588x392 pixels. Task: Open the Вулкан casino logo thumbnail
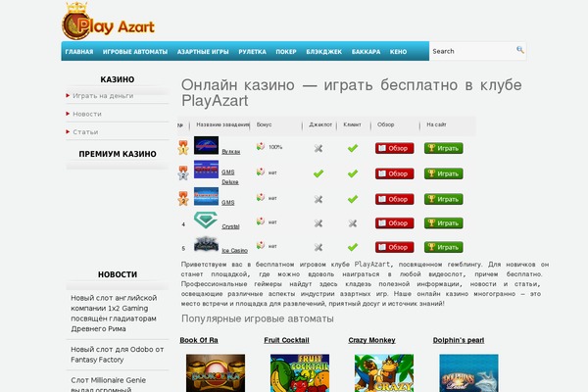[206, 146]
